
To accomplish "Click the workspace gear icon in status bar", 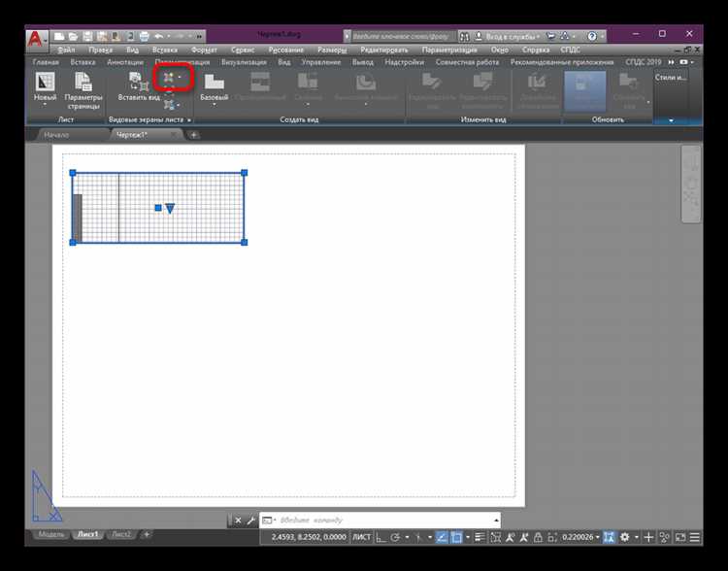I will pyautogui.click(x=625, y=536).
